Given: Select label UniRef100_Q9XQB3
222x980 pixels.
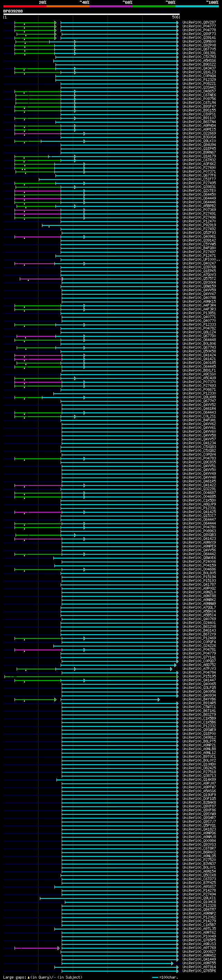Looking at the screenshot, I should point(199,535).
